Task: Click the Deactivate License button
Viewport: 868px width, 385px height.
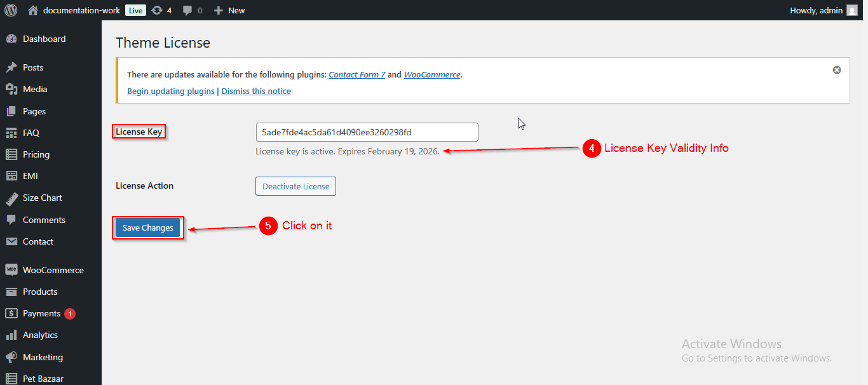Action: [295, 186]
